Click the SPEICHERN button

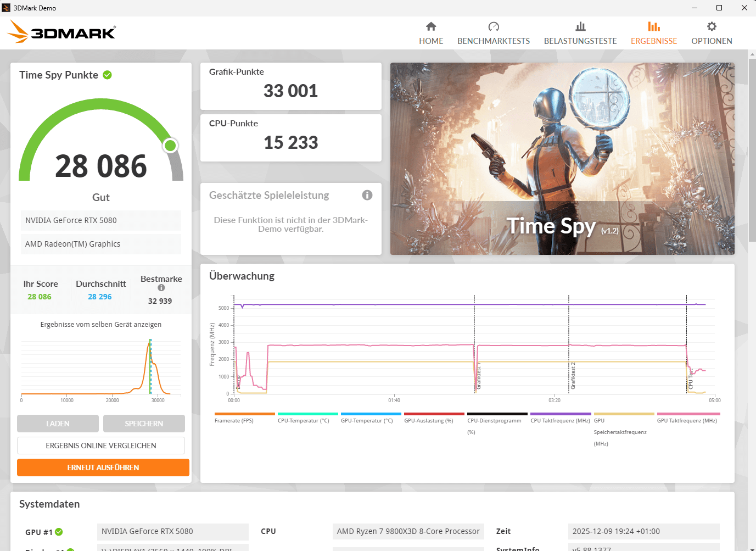click(x=144, y=424)
